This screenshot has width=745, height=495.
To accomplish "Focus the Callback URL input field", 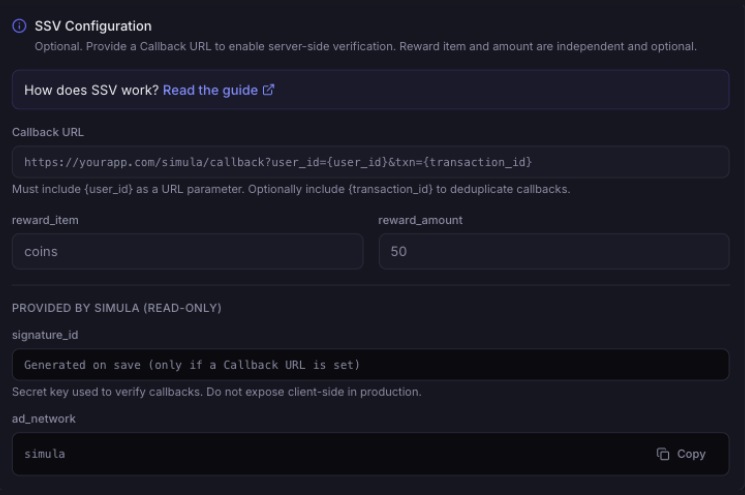I will 371,162.
